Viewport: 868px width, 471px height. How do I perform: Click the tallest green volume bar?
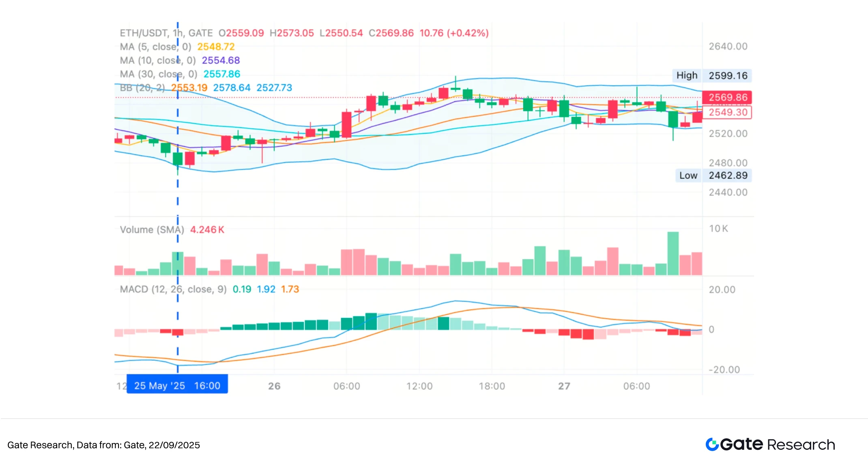673,254
